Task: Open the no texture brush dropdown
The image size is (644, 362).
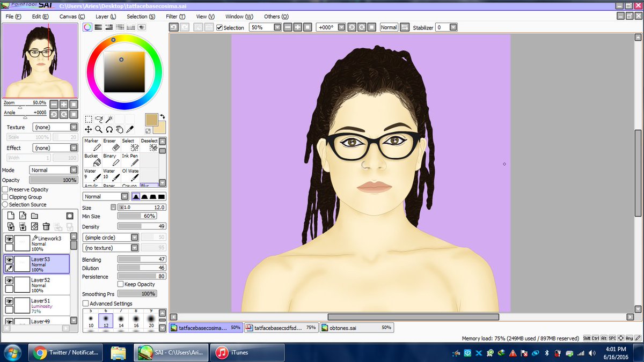Action: 111,248
